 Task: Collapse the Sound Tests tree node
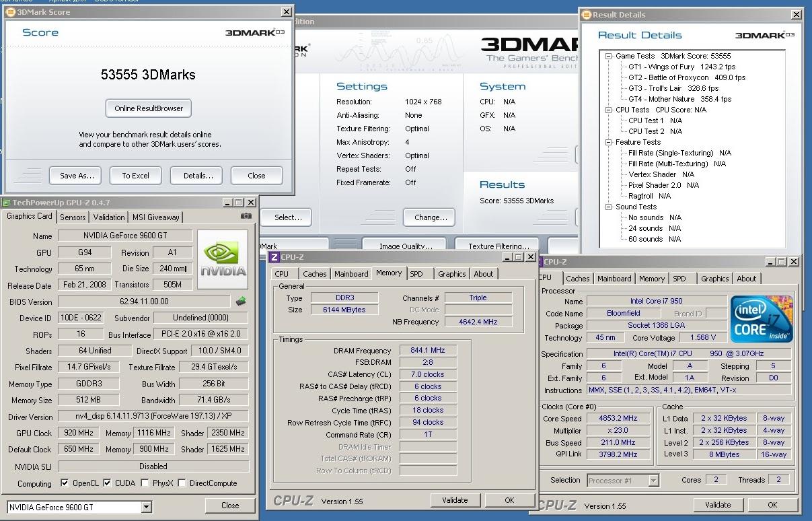pos(608,207)
